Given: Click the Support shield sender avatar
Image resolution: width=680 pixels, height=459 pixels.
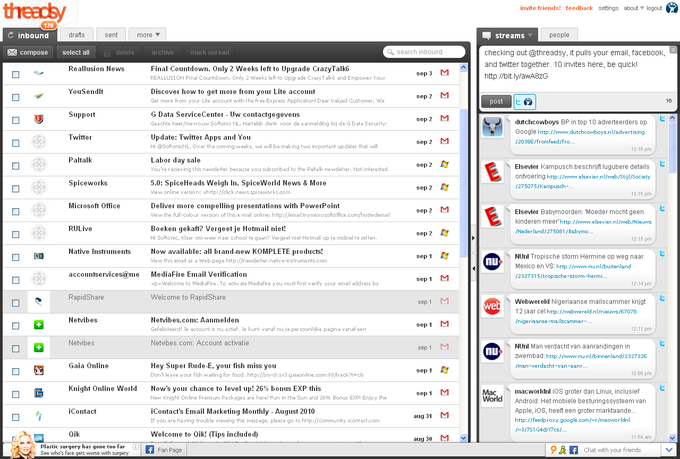Looking at the screenshot, I should point(39,119).
